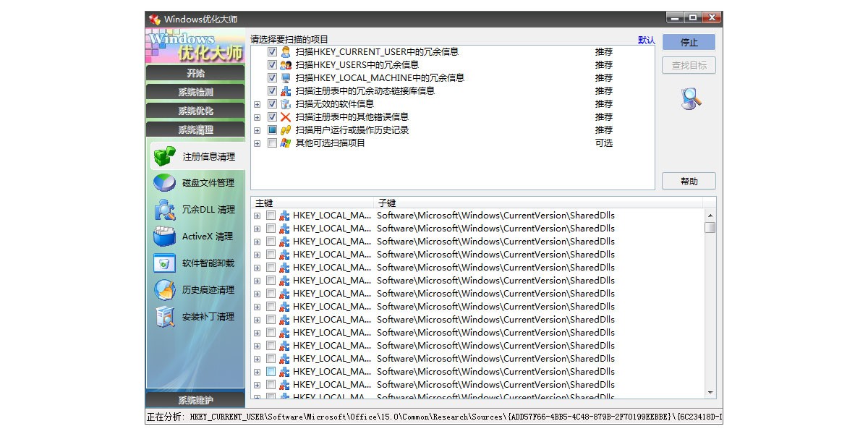The width and height of the screenshot is (868, 434).
Task: Click the 查找目标 button
Action: pos(689,65)
